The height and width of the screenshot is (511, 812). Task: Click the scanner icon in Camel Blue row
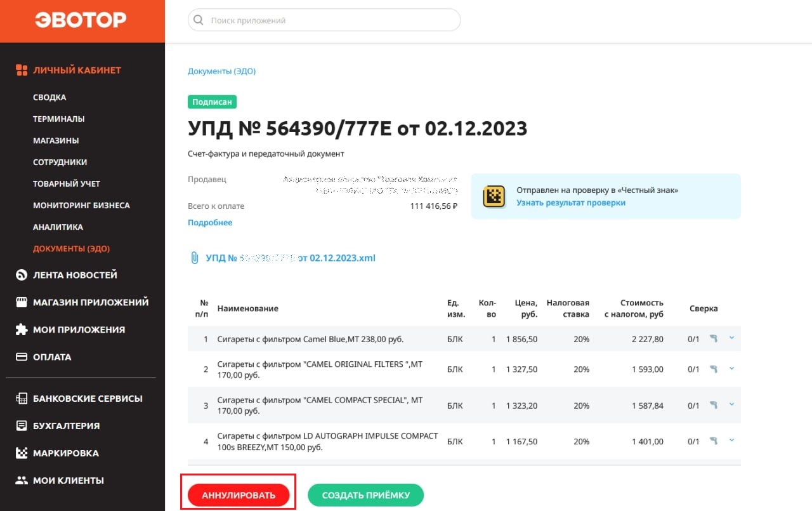point(714,339)
